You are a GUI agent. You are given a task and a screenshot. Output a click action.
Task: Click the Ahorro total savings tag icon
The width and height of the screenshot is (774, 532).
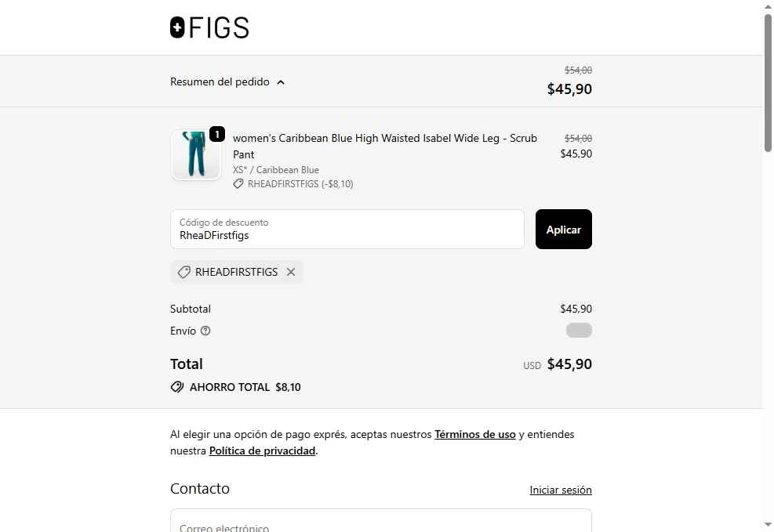click(177, 387)
